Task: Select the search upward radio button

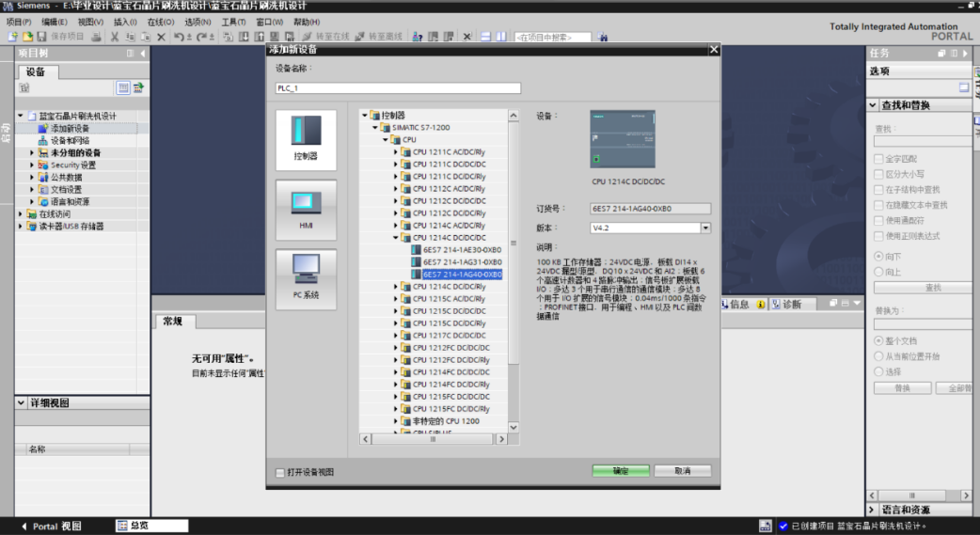Action: 878,272
